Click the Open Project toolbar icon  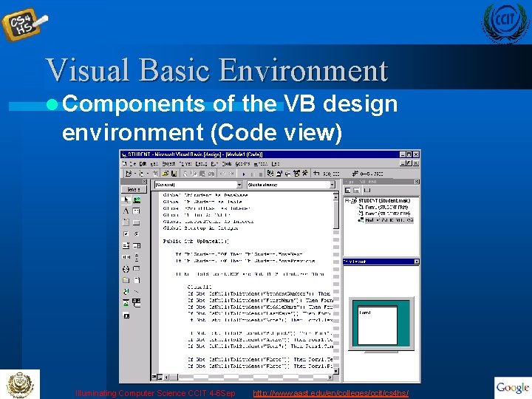[166, 174]
